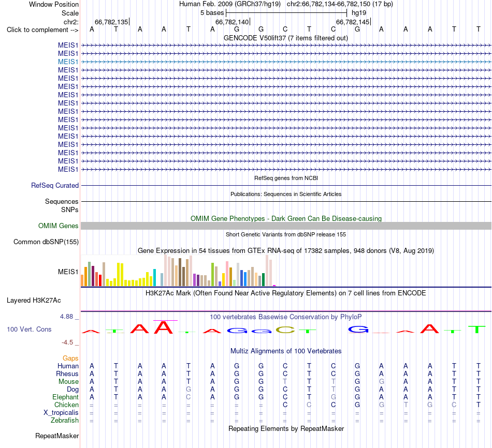Screen dimensions: 492x448
Task: Click position label 66,782,140 on ruler
Action: tap(232, 22)
